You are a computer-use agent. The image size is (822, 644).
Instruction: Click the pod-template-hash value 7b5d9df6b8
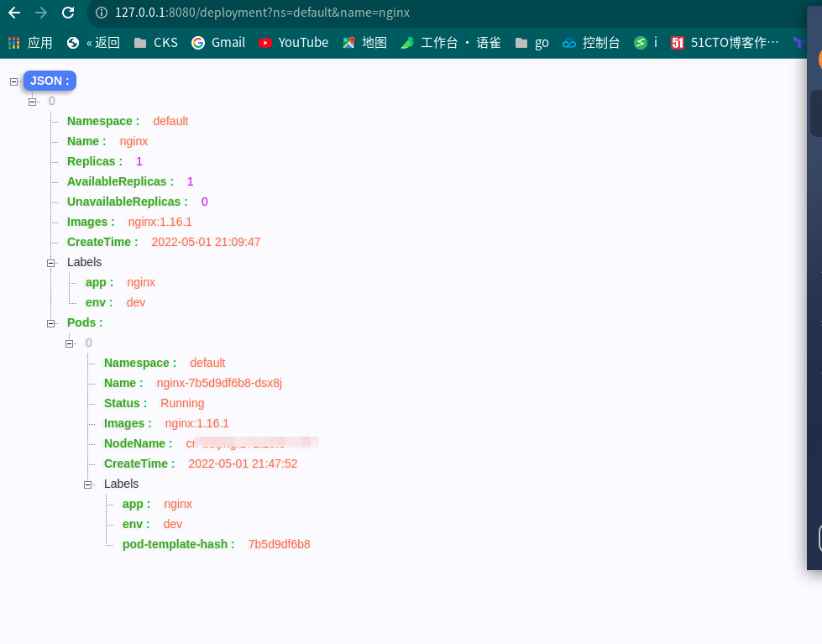pyautogui.click(x=280, y=544)
